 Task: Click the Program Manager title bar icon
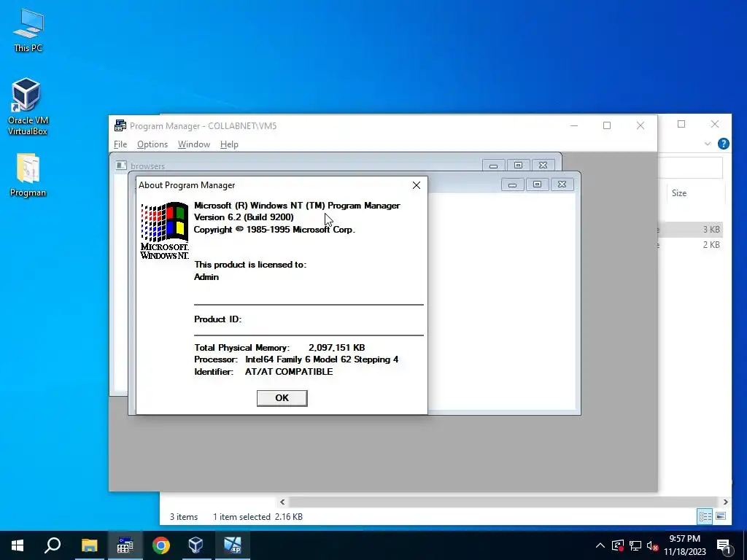coord(120,125)
